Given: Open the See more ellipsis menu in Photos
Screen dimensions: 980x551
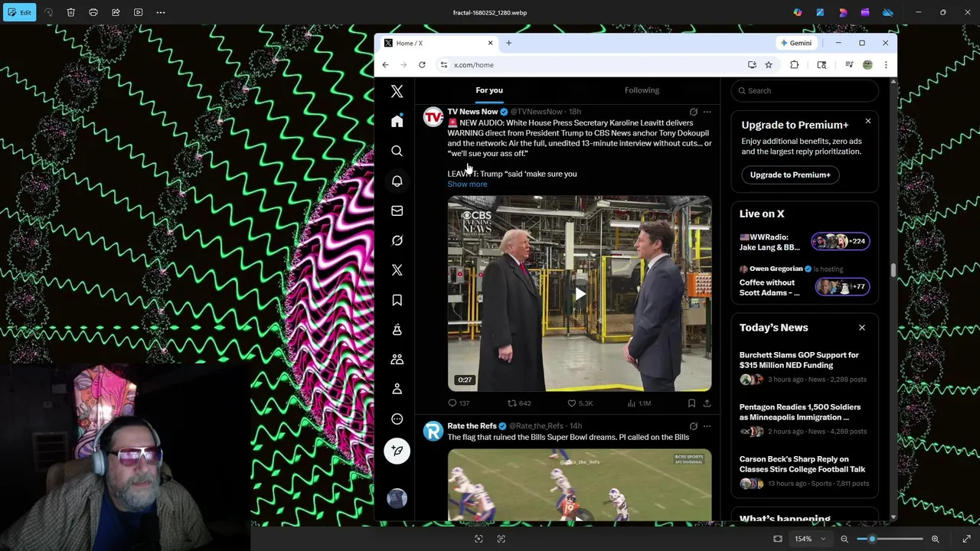Looking at the screenshot, I should pyautogui.click(x=161, y=12).
